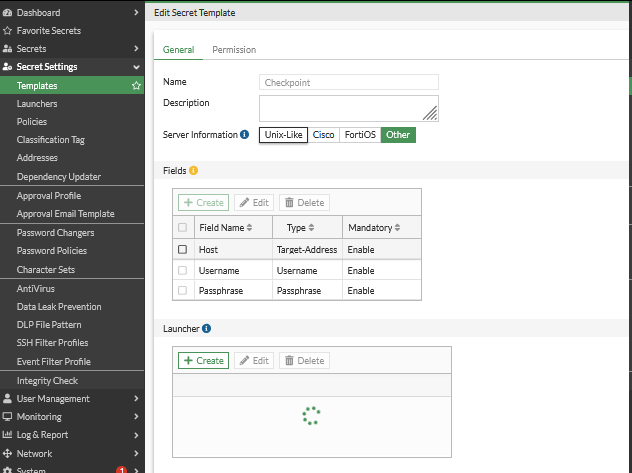
Task: Select Other server information option
Action: tap(398, 135)
